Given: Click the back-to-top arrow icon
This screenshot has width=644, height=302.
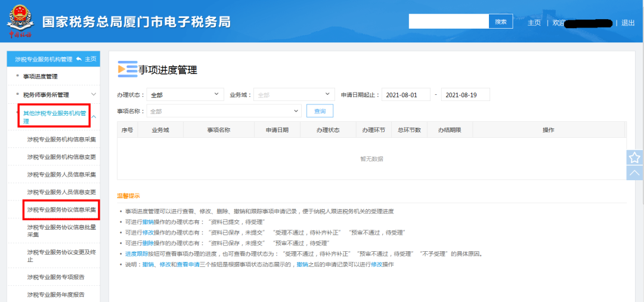Looking at the screenshot, I should (635, 172).
